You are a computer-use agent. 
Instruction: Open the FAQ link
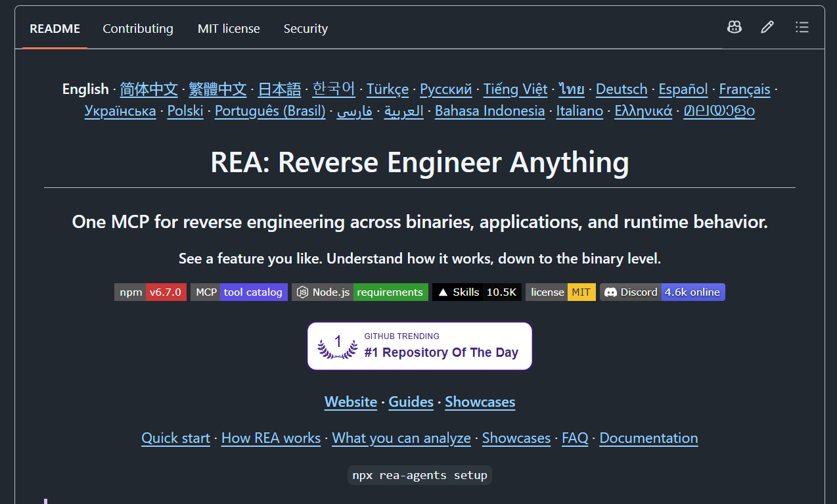pyautogui.click(x=575, y=438)
